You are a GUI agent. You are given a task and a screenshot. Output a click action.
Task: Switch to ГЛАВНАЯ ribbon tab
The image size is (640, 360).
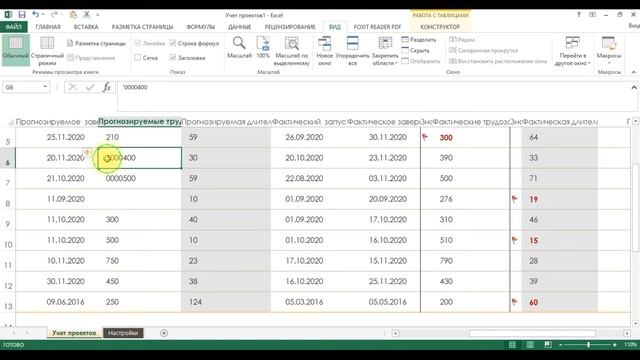pos(48,27)
